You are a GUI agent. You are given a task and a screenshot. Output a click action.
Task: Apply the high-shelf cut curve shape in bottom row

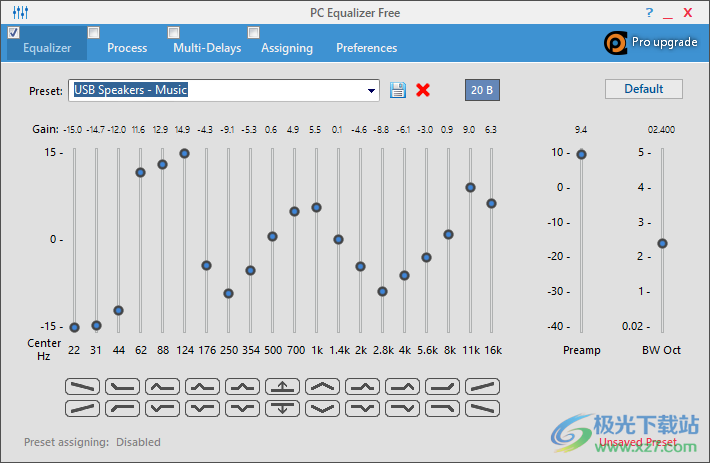pos(442,409)
